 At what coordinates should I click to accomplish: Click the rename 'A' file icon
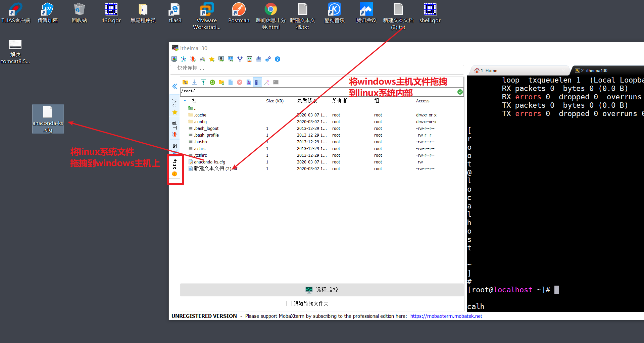(x=249, y=82)
